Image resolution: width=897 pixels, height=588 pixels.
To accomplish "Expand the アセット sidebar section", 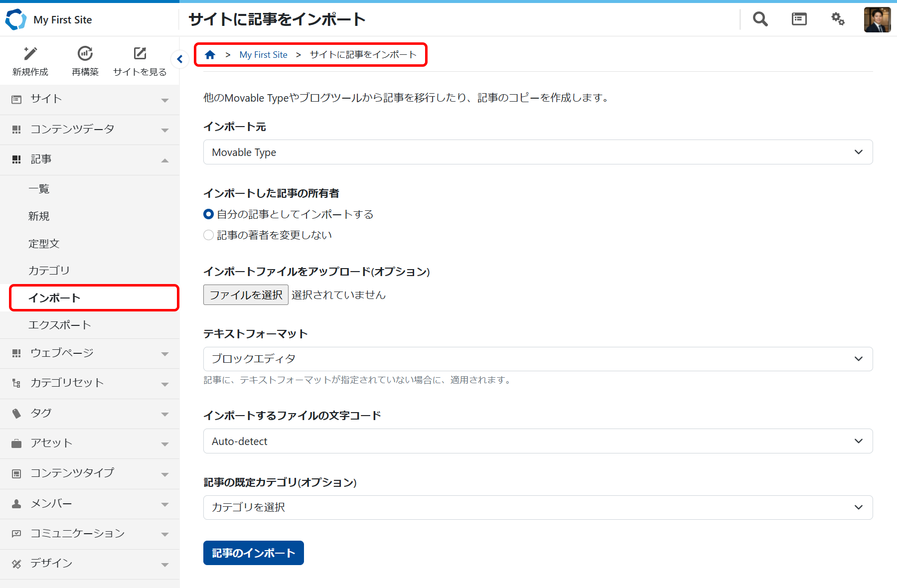I will tap(90, 443).
